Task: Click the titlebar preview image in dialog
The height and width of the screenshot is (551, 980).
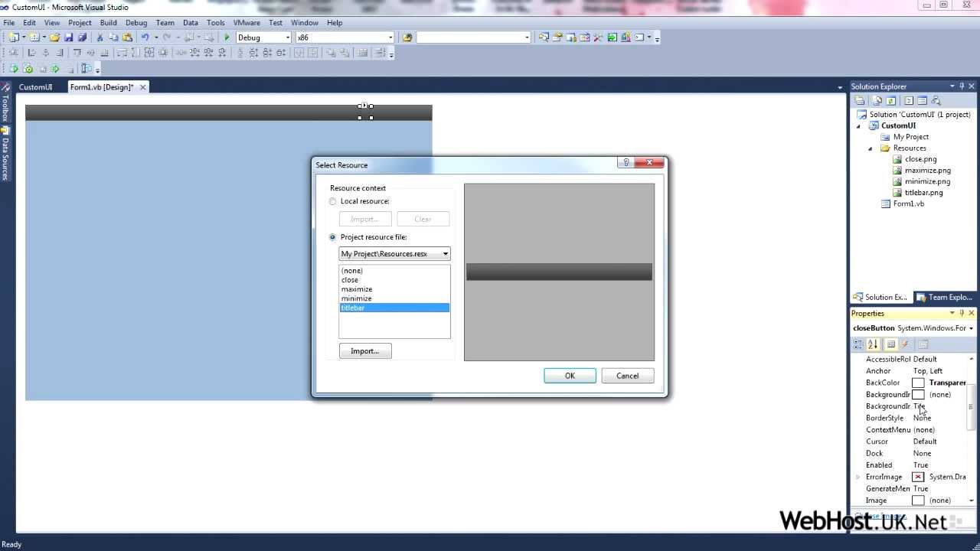Action: [x=560, y=272]
